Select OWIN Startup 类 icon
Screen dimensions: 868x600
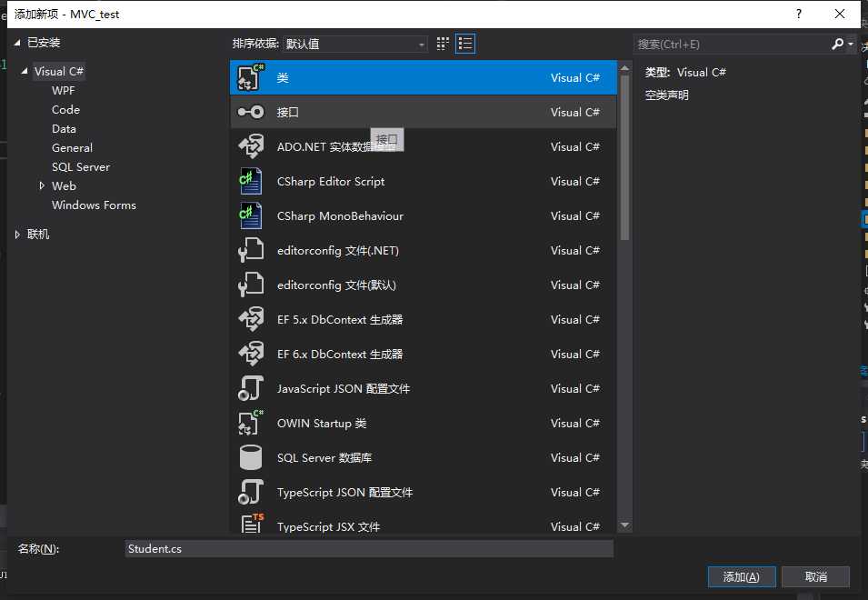[251, 424]
